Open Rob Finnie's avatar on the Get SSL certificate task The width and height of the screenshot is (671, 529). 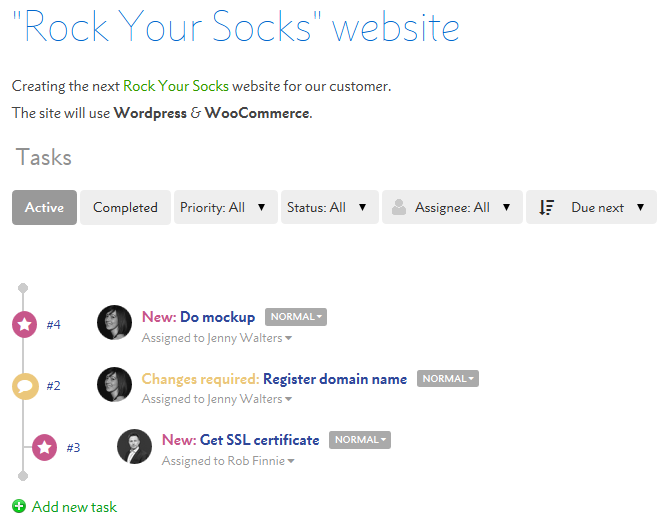point(134,446)
